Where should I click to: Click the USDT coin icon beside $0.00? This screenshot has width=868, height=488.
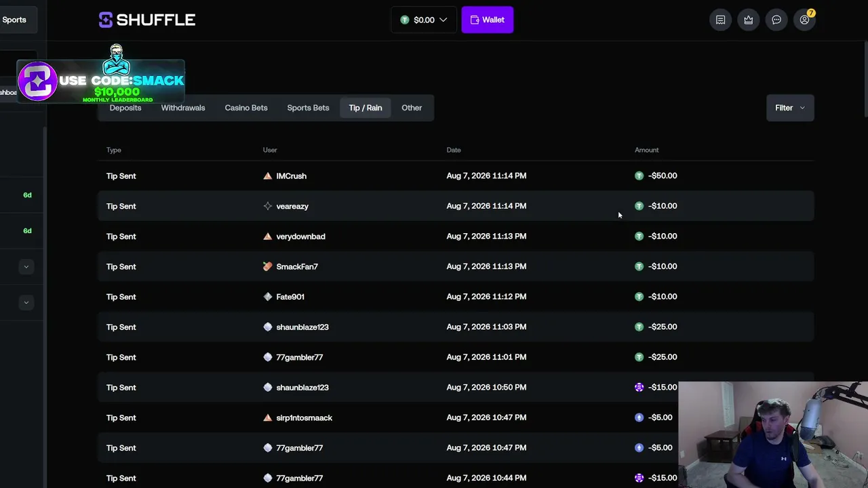point(405,20)
